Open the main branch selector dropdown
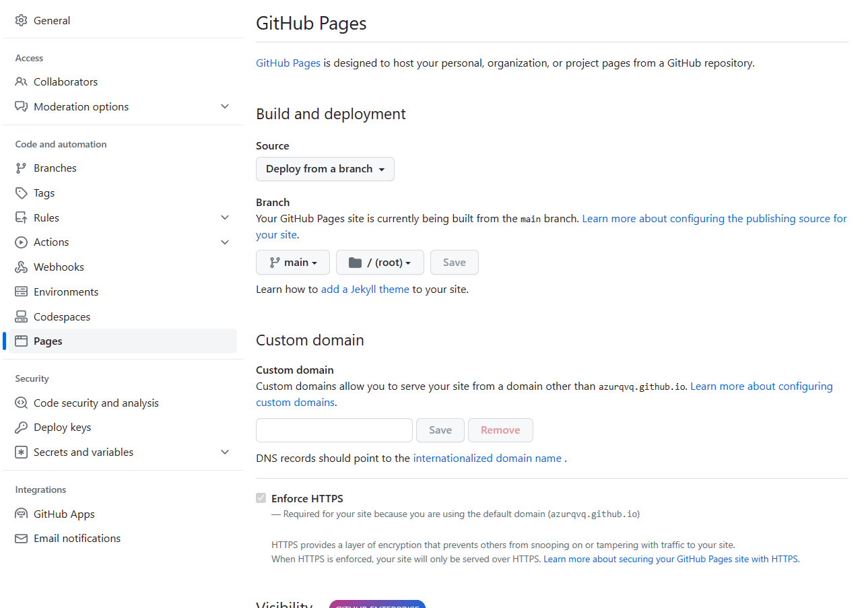 [x=293, y=263]
